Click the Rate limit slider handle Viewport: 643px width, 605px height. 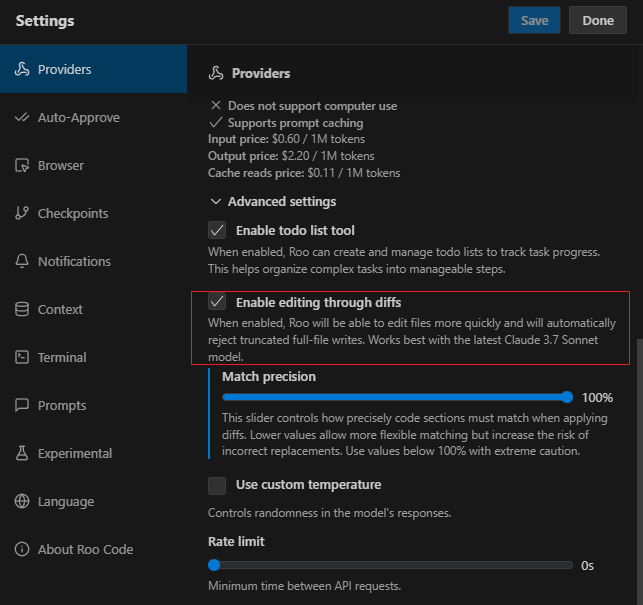[x=214, y=565]
